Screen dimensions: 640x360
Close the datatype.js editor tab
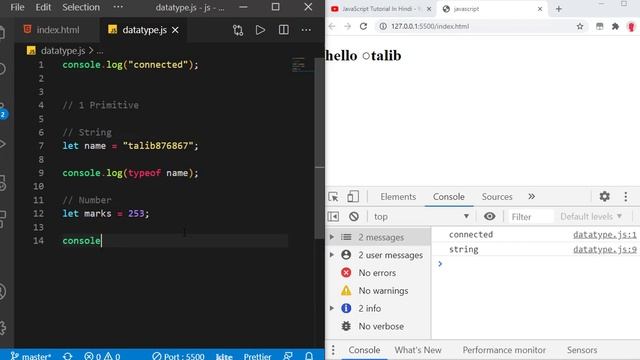tap(175, 30)
